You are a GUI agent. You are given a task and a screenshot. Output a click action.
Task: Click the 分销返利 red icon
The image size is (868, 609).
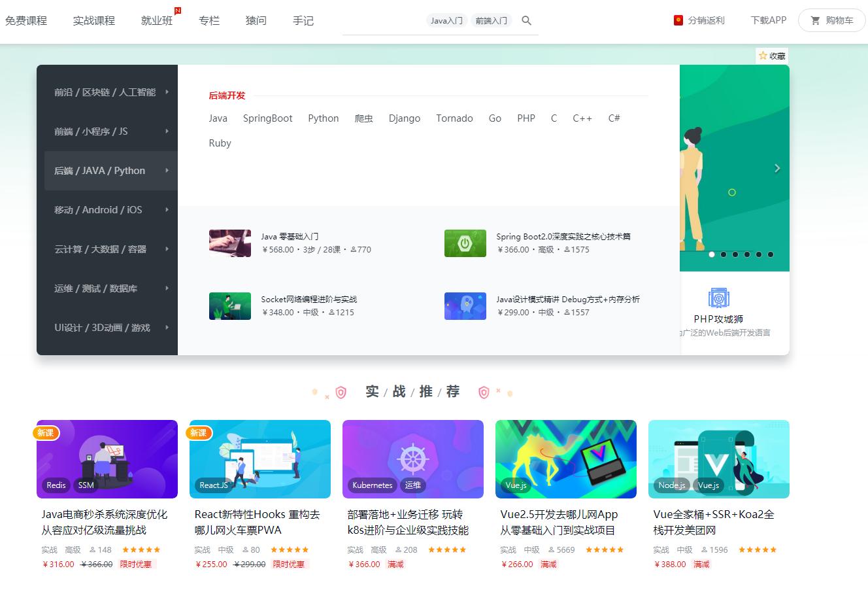tap(678, 20)
